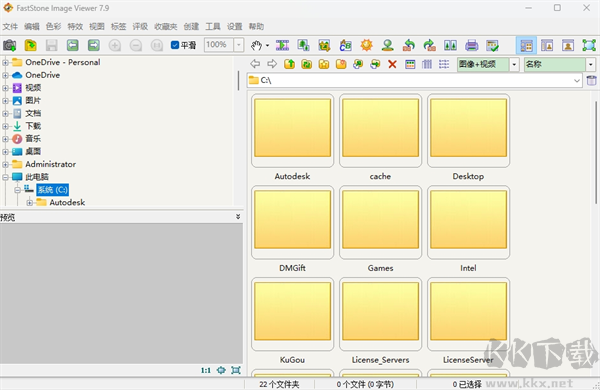Click the Back arrow in browser toolbar
The height and width of the screenshot is (390, 600).
(255, 64)
